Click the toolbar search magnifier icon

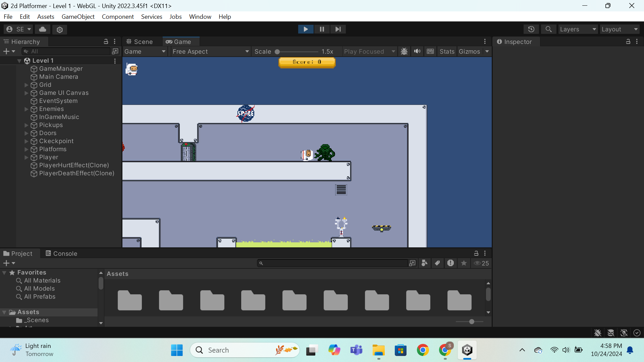point(548,29)
